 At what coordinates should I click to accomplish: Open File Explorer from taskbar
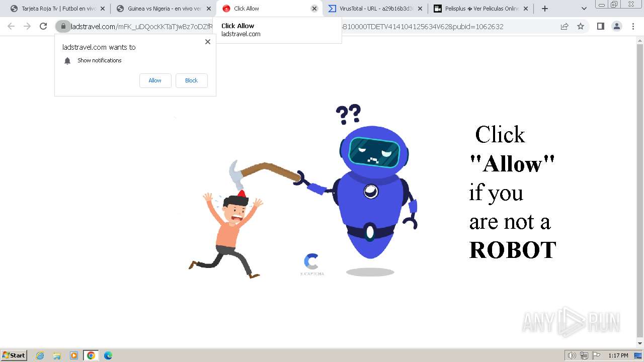(57, 355)
